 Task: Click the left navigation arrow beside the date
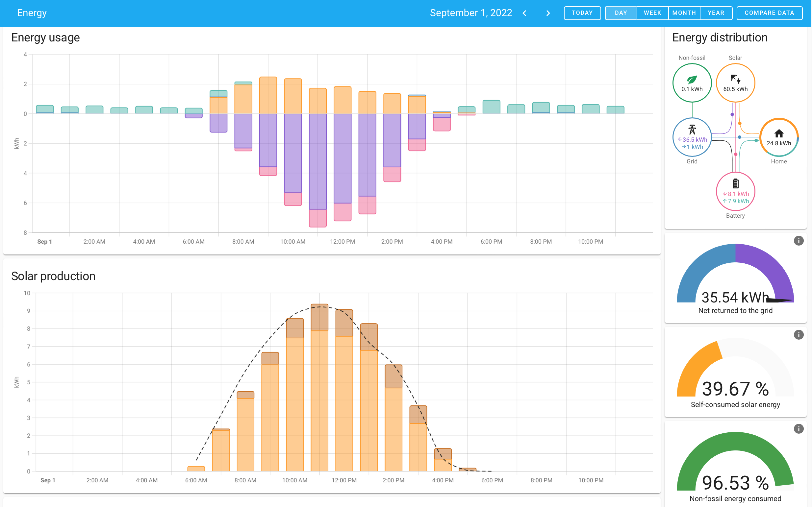tap(524, 13)
